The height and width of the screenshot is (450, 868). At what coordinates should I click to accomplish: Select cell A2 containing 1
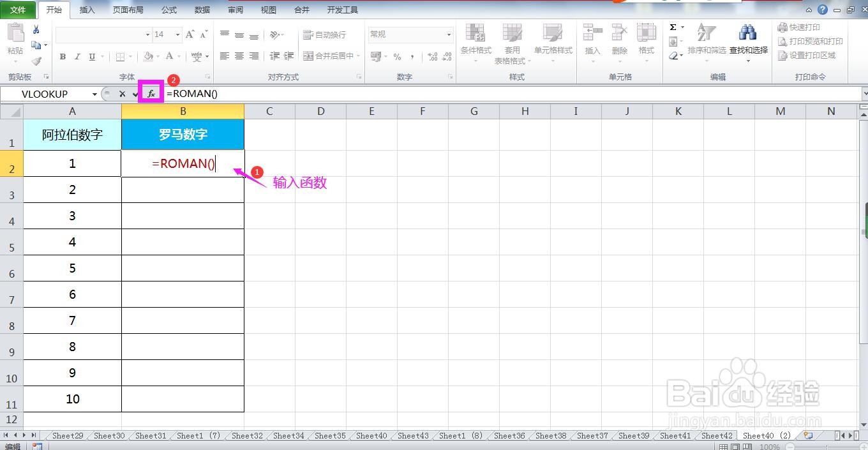point(72,163)
